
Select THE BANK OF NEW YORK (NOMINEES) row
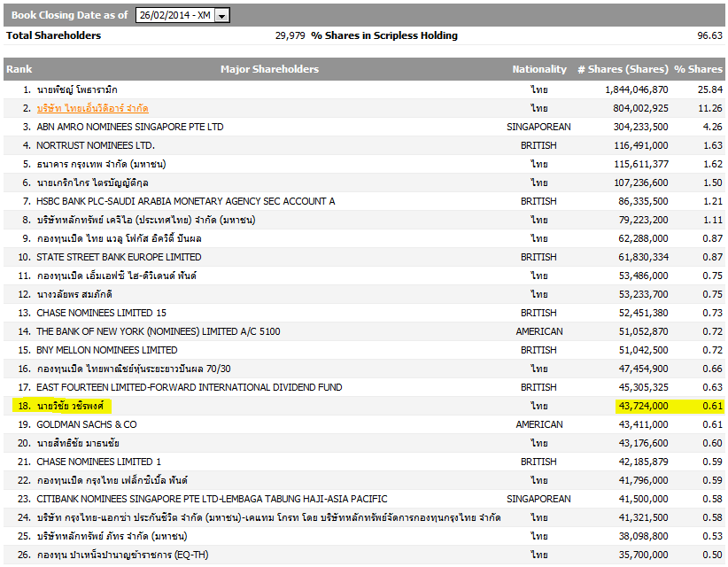pyautogui.click(x=158, y=331)
